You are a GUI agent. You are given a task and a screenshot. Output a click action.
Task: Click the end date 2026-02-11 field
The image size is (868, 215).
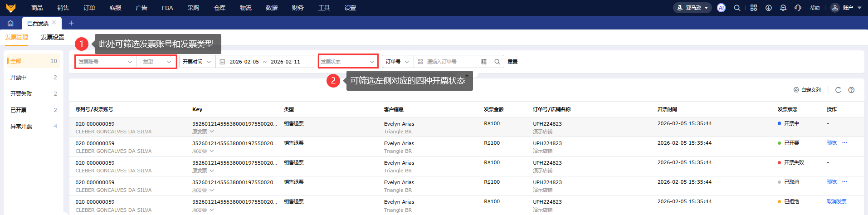(x=285, y=62)
